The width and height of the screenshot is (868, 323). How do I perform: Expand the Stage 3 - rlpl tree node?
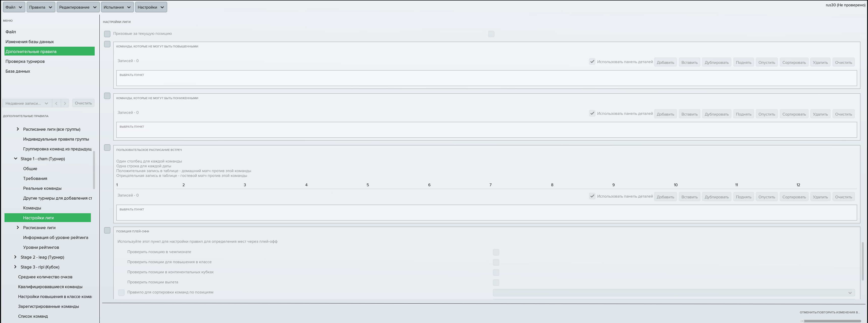pyautogui.click(x=15, y=267)
